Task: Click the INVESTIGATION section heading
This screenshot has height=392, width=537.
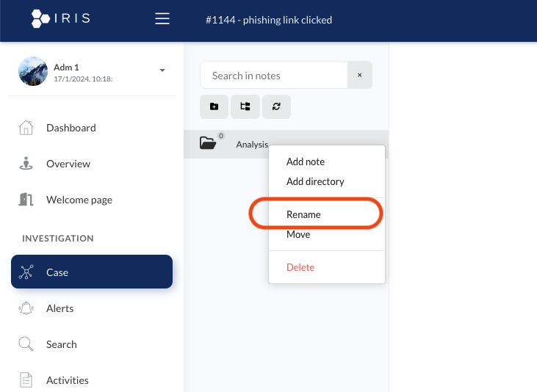Action: [x=58, y=239]
